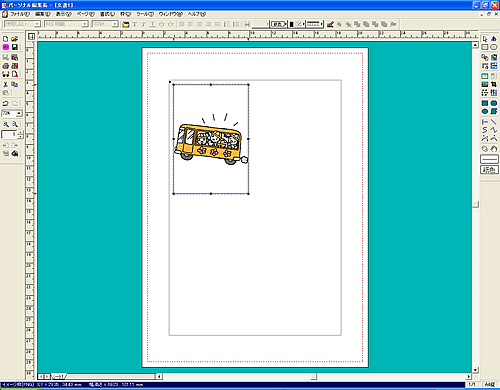The height and width of the screenshot is (390, 500).
Task: Click vertical scrollbar down arrow
Action: 475,370
